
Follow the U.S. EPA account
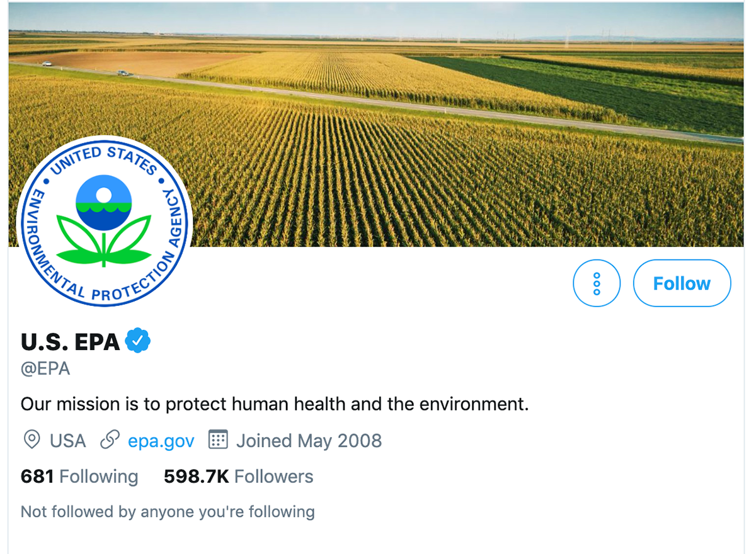pyautogui.click(x=682, y=283)
